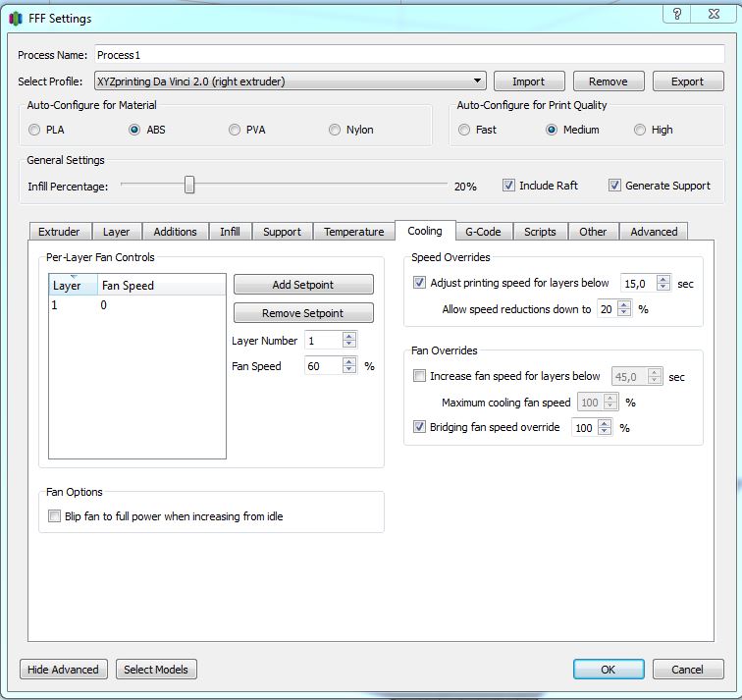The width and height of the screenshot is (742, 700).
Task: Increase bridging fan speed override value
Action: tap(605, 423)
